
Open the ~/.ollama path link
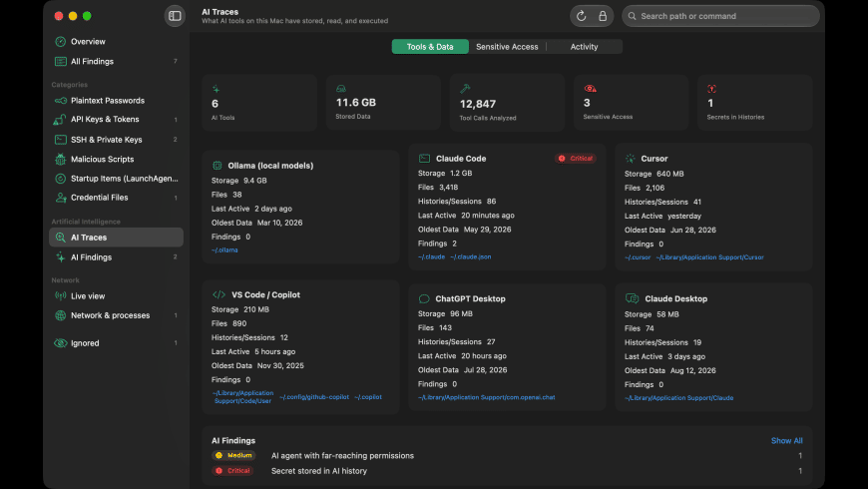click(224, 249)
